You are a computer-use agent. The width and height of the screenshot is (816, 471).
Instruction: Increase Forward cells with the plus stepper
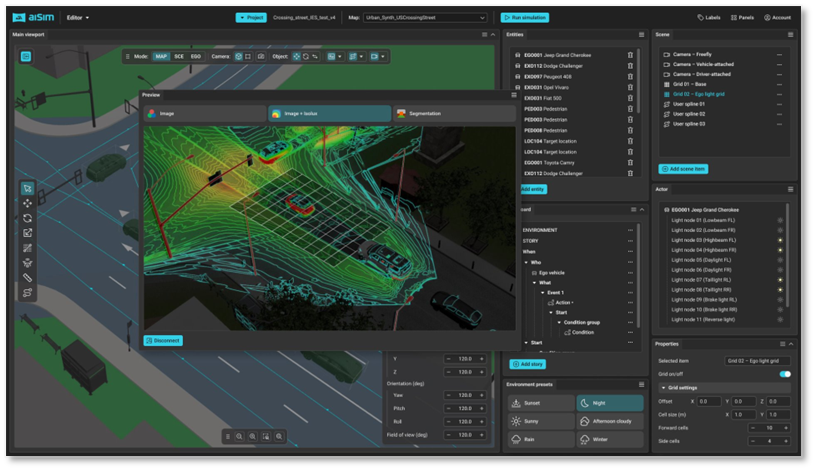pyautogui.click(x=786, y=428)
